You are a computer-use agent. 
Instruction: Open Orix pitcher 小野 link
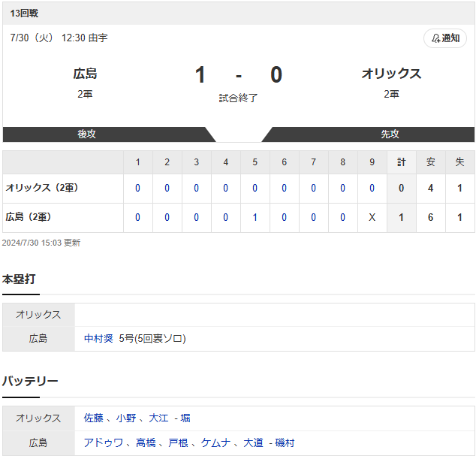coord(126,418)
